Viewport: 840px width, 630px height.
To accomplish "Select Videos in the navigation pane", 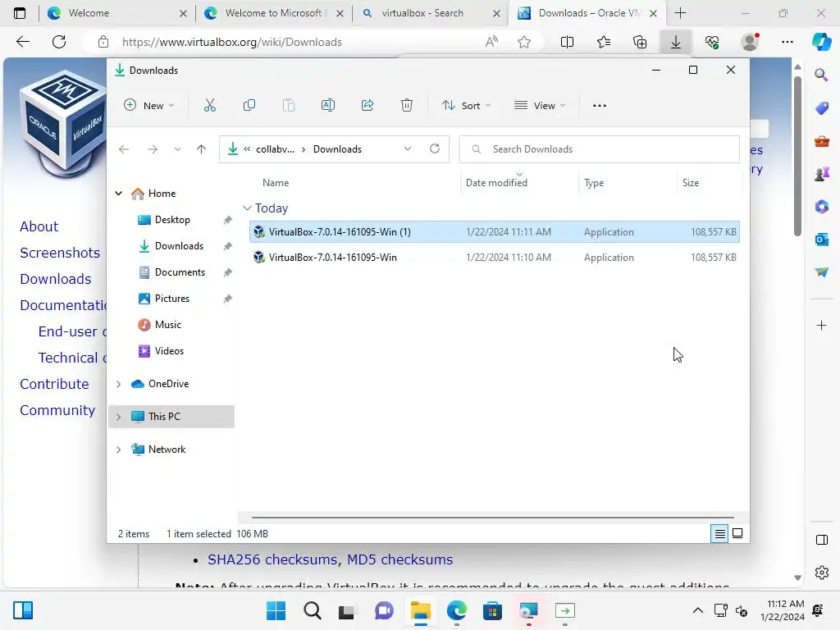I will click(169, 351).
